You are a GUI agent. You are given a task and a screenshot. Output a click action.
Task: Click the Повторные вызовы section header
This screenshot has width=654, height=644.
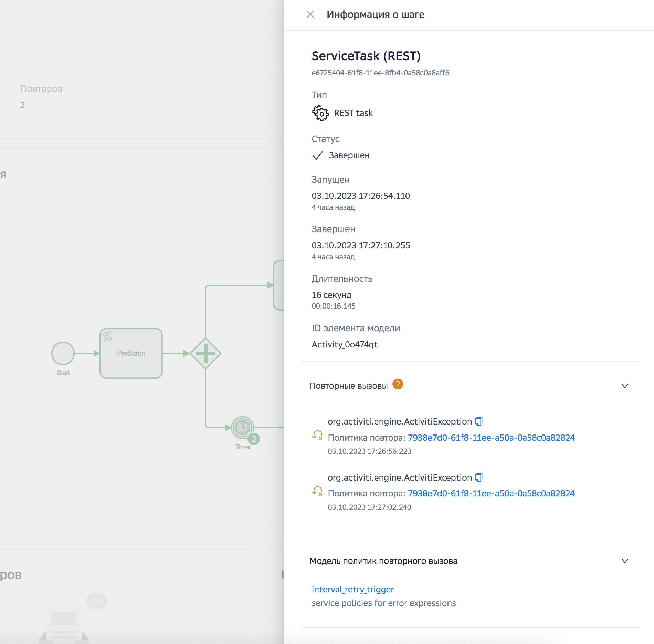[x=348, y=386]
